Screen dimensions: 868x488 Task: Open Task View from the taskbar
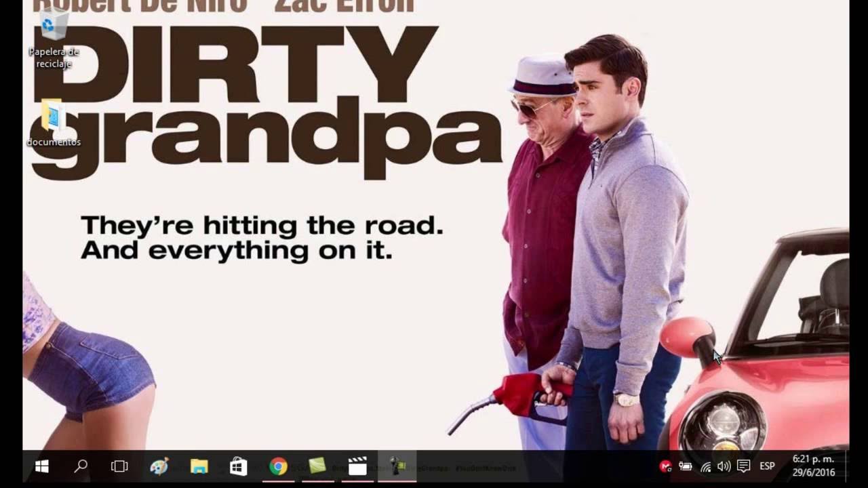pos(119,466)
